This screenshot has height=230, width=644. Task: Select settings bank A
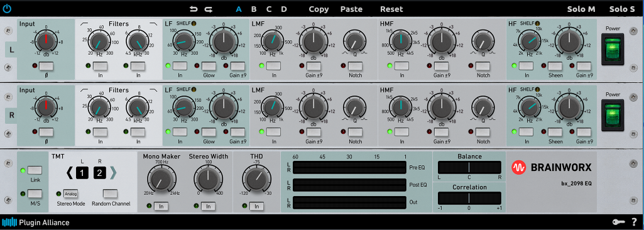click(x=239, y=9)
